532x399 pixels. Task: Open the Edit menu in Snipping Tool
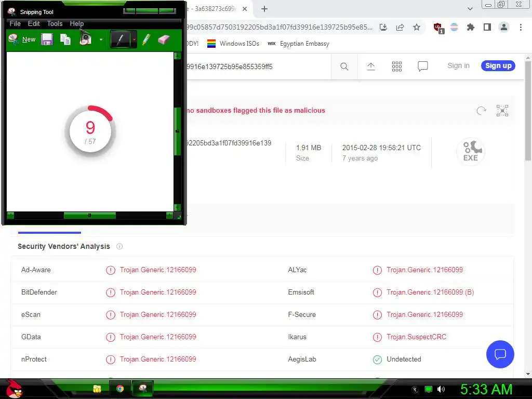tap(34, 23)
